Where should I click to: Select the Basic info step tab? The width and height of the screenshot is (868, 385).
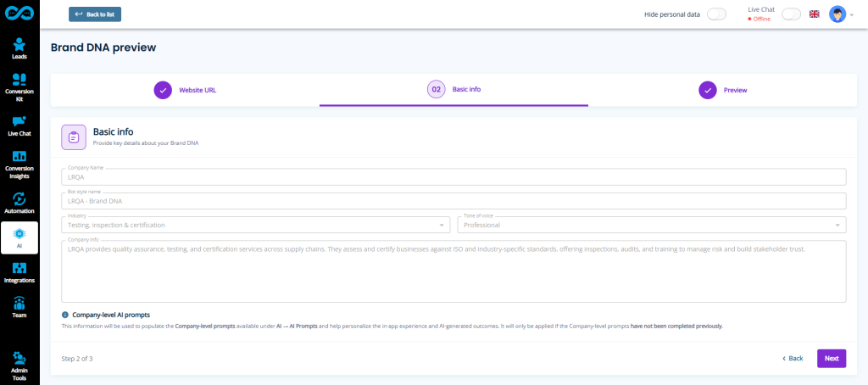[454, 90]
